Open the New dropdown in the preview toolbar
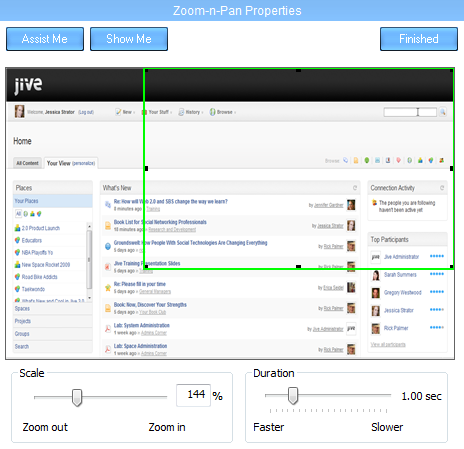This screenshot has width=464, height=449. 125,112
